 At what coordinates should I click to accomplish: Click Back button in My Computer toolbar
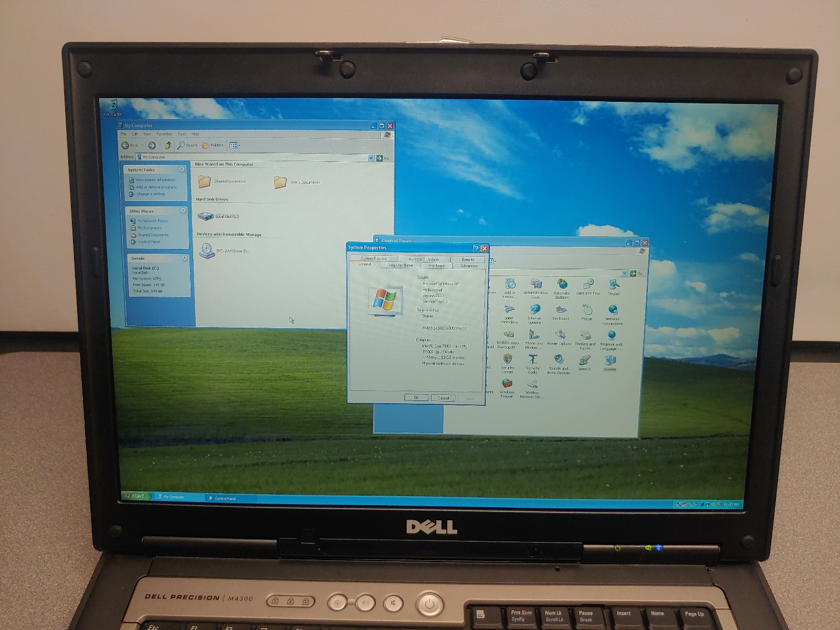pos(130,145)
